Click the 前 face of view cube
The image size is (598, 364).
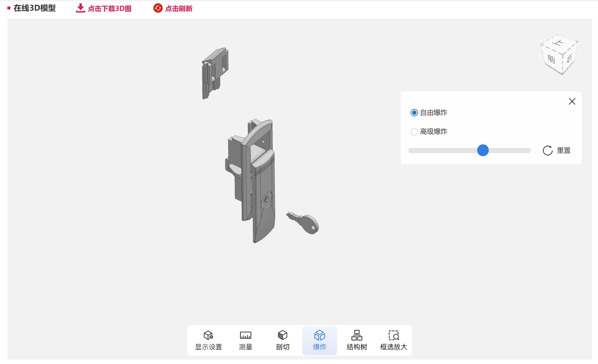(x=551, y=59)
